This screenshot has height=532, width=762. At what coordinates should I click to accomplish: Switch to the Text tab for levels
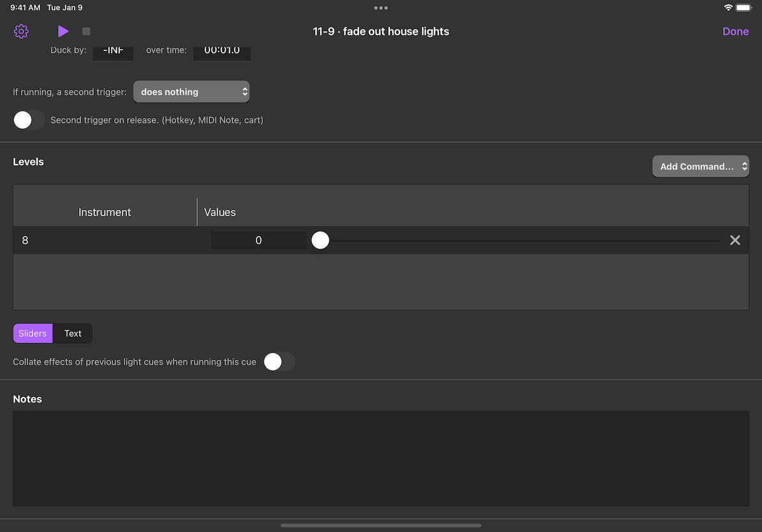coord(72,333)
